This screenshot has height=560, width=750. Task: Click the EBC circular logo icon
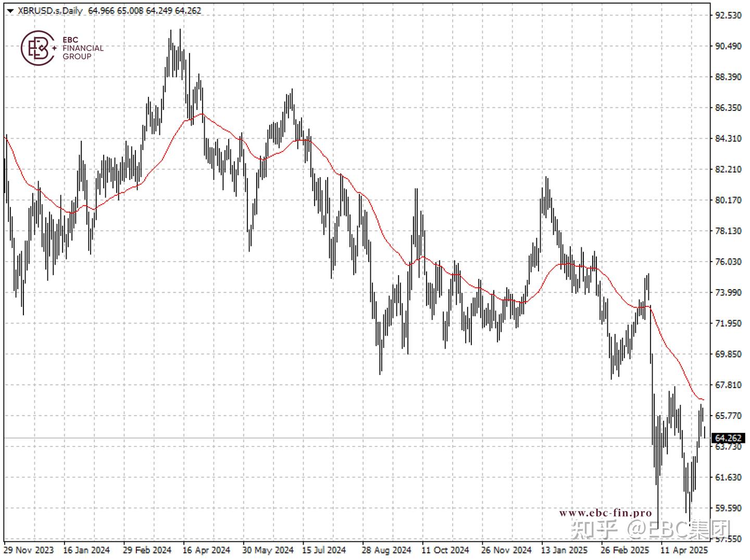point(38,48)
